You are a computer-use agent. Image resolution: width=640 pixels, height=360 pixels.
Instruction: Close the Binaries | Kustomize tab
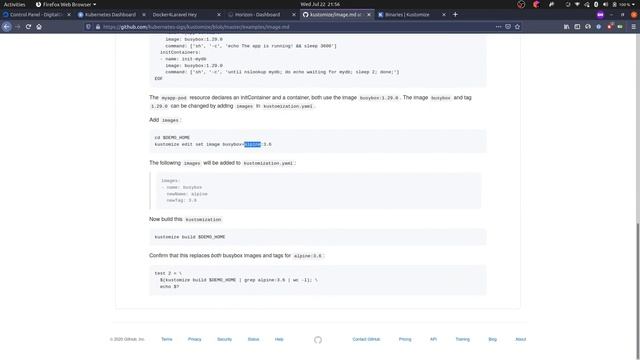tap(444, 15)
